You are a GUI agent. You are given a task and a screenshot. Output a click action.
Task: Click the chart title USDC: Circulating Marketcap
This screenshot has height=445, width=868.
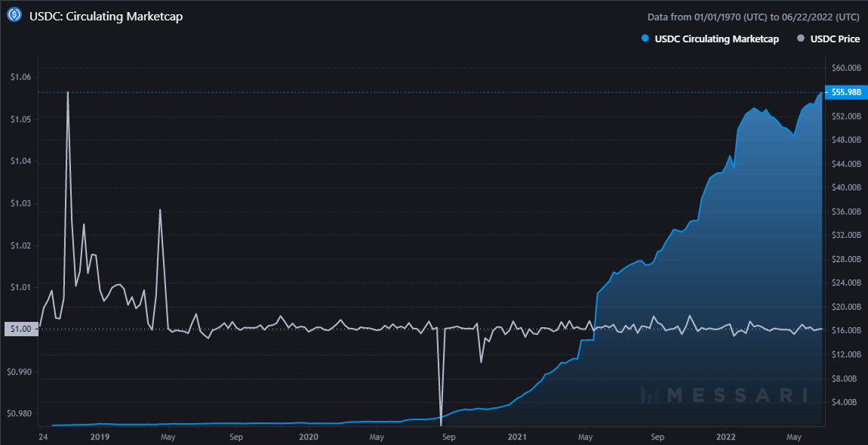106,16
